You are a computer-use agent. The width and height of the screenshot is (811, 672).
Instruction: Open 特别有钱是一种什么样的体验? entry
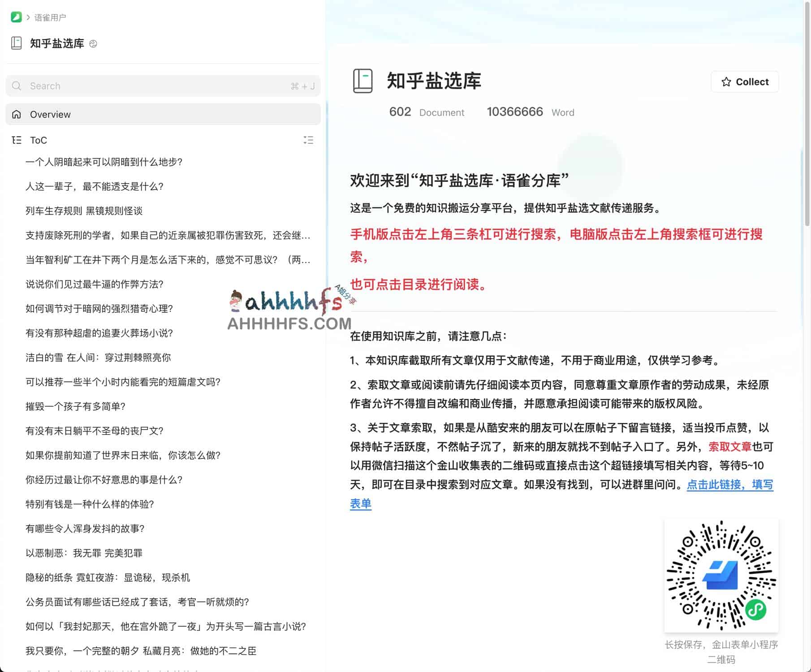(90, 504)
